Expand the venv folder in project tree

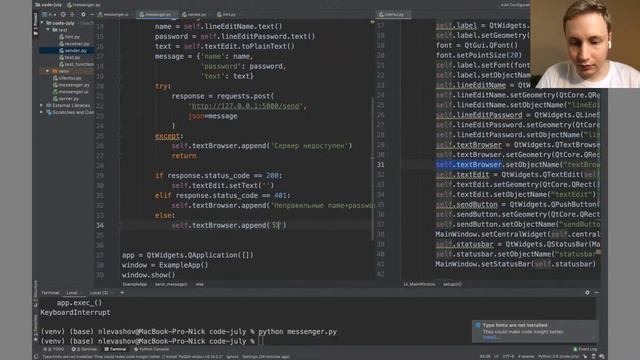coord(47,71)
